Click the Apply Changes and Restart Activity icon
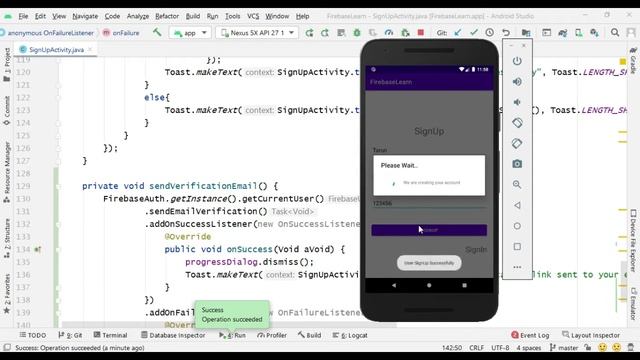Screen dimensions: 640x360 325,33
